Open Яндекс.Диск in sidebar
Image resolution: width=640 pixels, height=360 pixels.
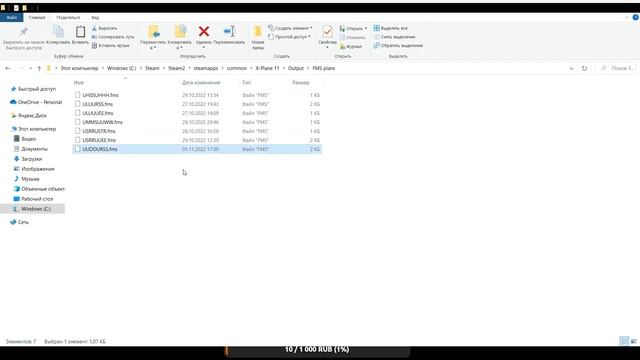(29, 116)
